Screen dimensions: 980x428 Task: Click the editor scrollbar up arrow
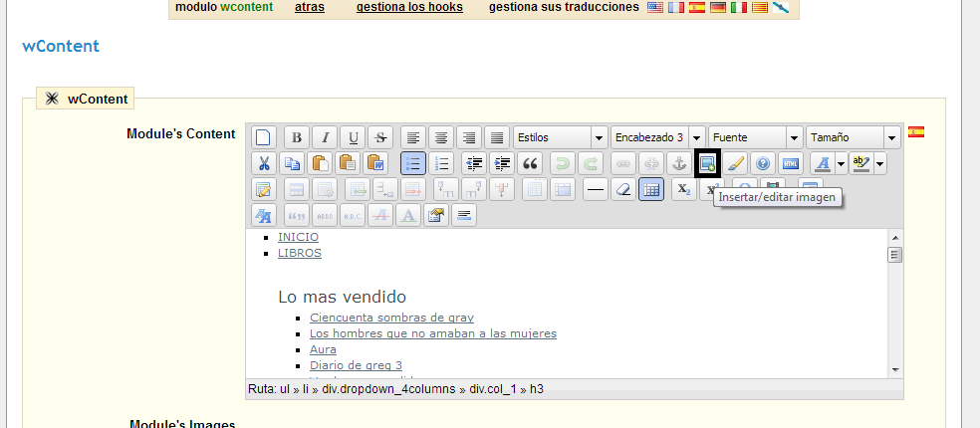point(895,238)
